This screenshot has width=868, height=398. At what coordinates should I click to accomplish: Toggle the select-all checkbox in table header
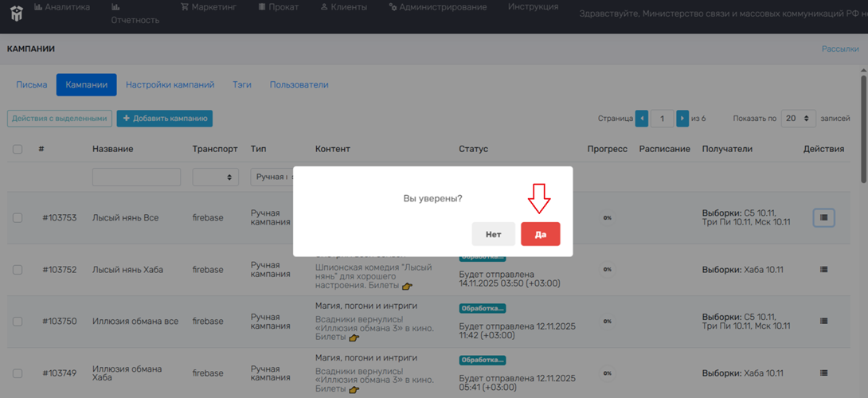pos(18,149)
